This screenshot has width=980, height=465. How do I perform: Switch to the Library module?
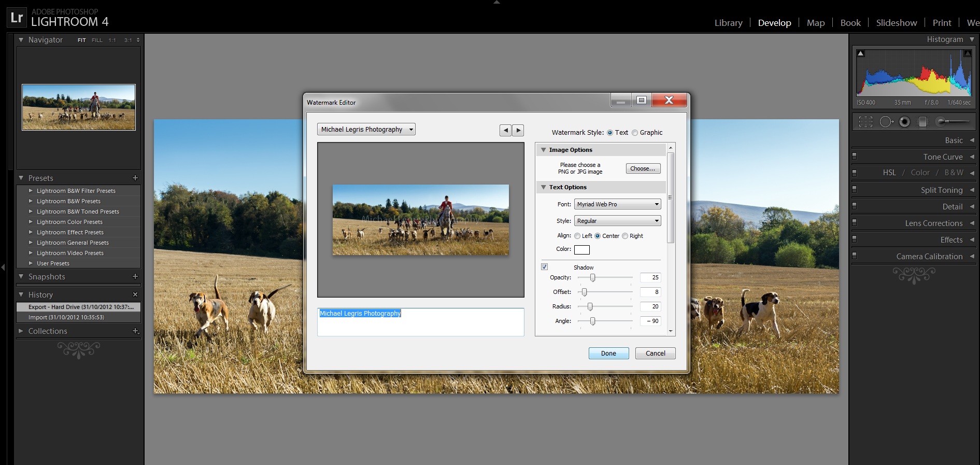728,23
